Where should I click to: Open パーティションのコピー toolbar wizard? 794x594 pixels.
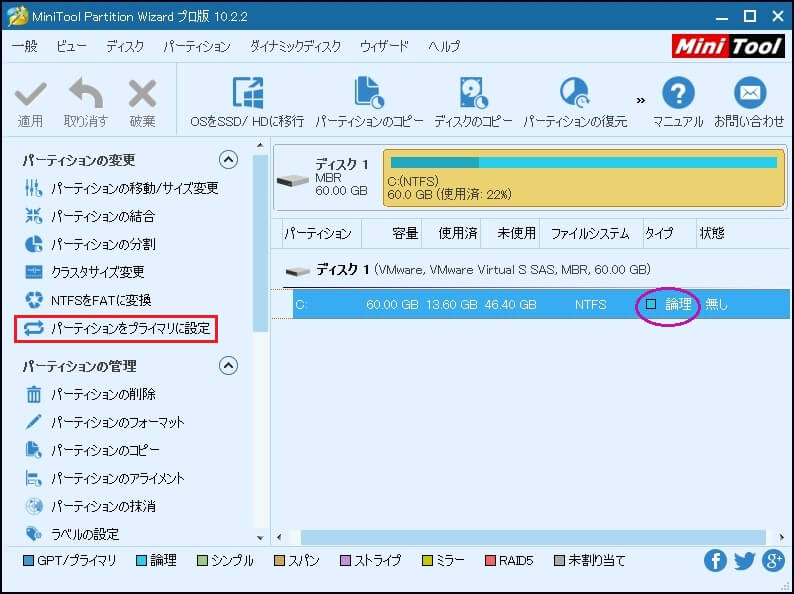point(369,101)
